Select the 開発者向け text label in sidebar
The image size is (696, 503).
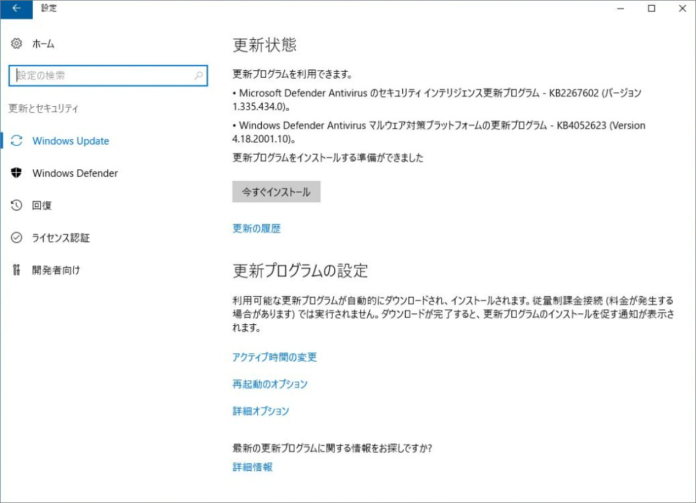pyautogui.click(x=55, y=269)
